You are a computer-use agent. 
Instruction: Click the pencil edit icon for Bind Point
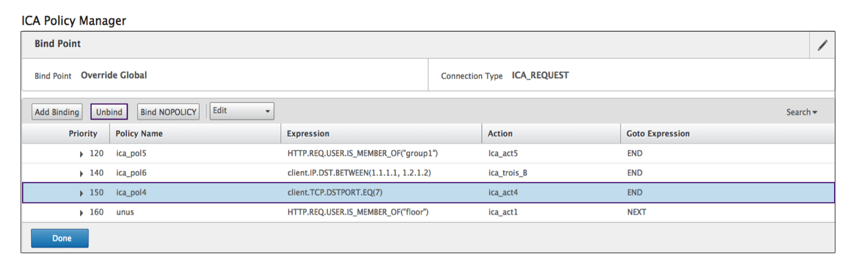click(x=822, y=45)
